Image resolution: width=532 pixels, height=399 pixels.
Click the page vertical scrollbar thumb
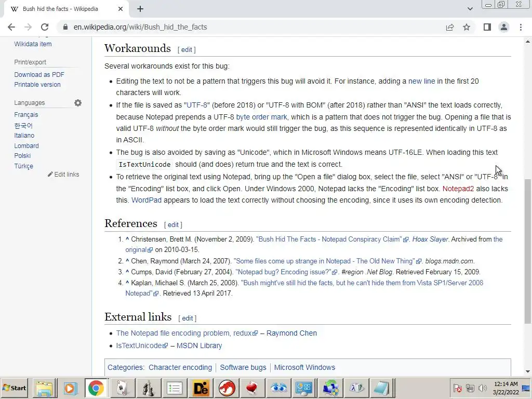[528, 251]
